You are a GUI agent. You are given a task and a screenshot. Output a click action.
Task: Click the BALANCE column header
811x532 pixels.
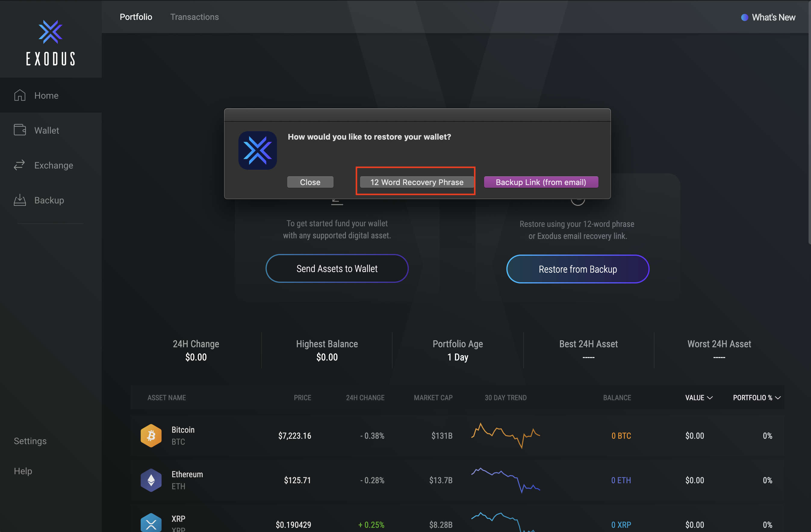coord(617,397)
